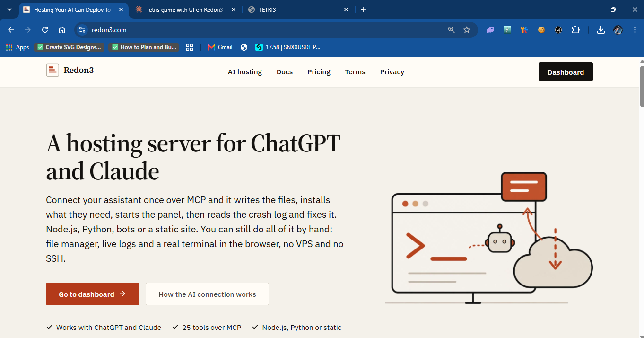
Task: Restore down the Chrome window
Action: click(x=613, y=9)
